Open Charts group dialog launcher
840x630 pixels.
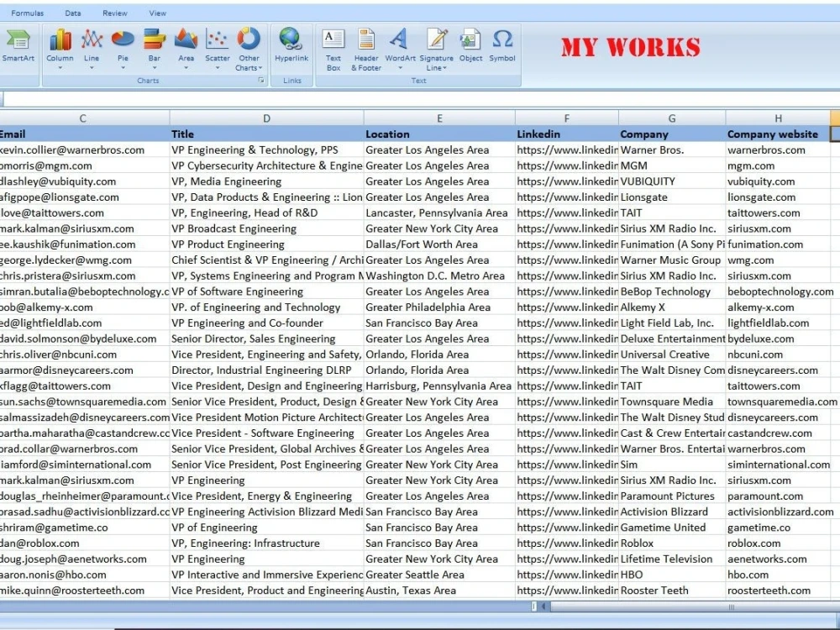[261, 81]
